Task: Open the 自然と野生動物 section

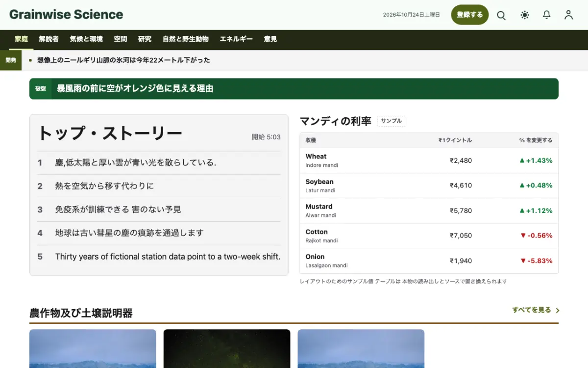Action: coord(186,39)
